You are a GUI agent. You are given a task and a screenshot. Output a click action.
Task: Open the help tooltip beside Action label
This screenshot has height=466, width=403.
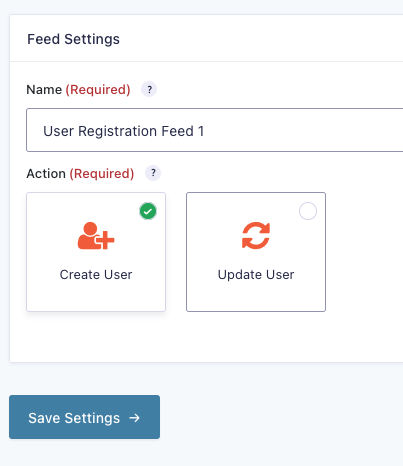coord(153,173)
